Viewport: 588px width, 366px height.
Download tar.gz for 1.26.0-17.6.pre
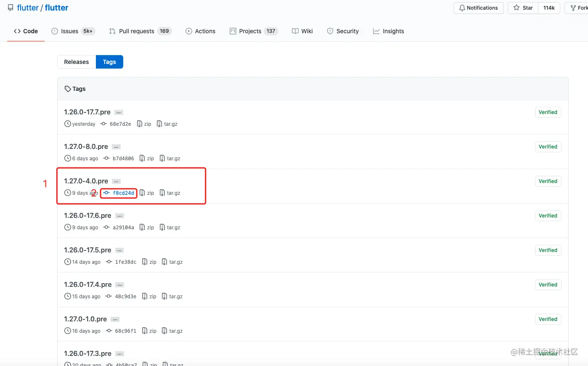pos(170,228)
